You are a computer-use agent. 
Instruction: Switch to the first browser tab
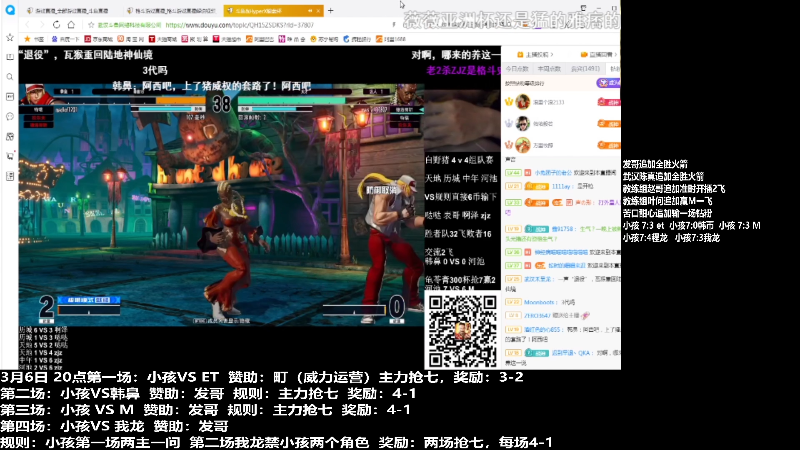70,10
